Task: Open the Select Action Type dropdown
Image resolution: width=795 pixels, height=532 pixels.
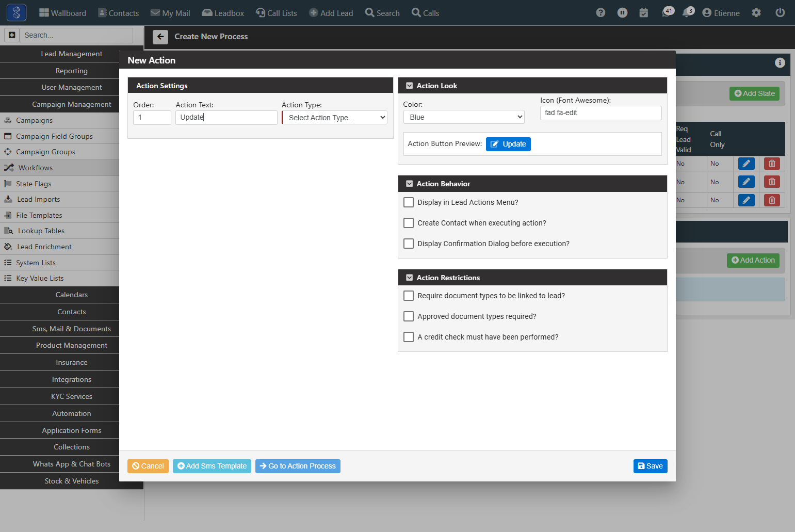Action: click(x=335, y=118)
